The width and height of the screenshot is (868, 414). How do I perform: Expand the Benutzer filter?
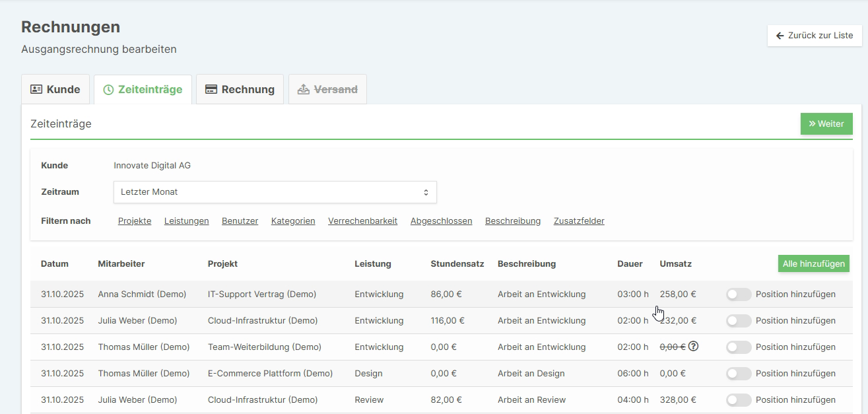point(240,221)
